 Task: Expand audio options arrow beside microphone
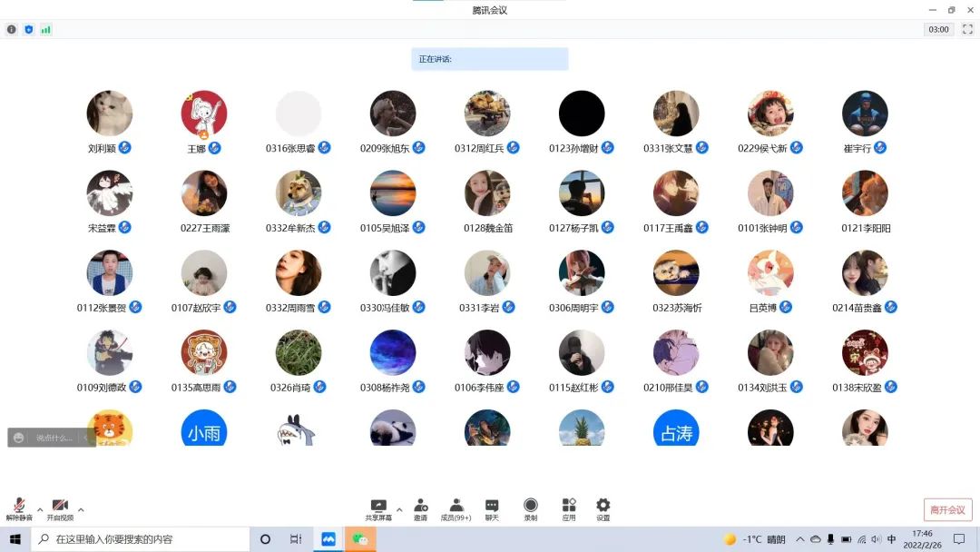pos(40,509)
